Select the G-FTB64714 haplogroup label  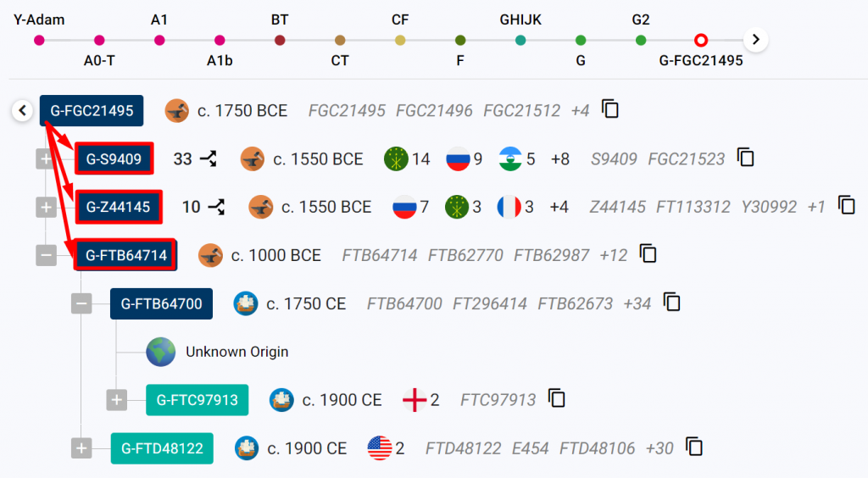click(125, 254)
